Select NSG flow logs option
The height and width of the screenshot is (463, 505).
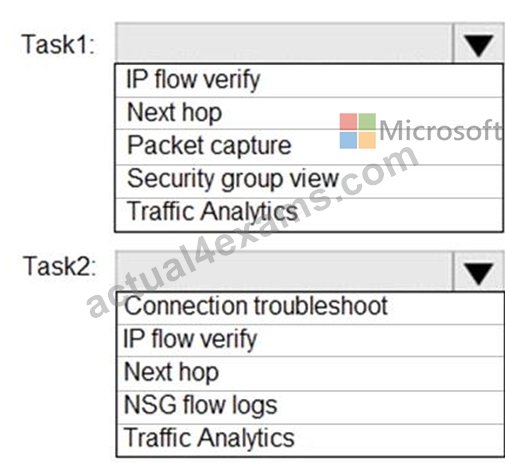coord(311,407)
